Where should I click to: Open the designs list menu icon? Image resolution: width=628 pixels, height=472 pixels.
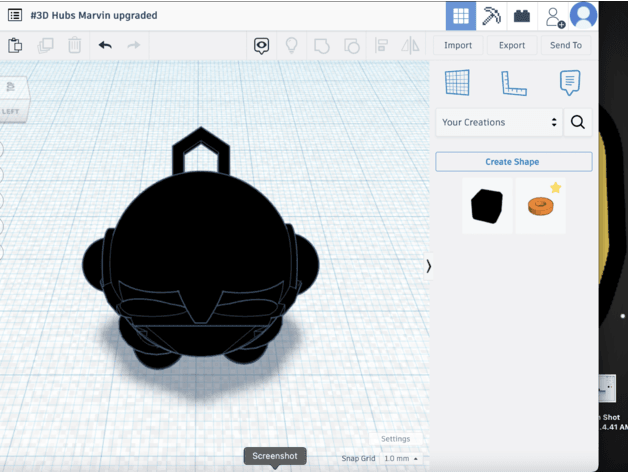pyautogui.click(x=15, y=15)
